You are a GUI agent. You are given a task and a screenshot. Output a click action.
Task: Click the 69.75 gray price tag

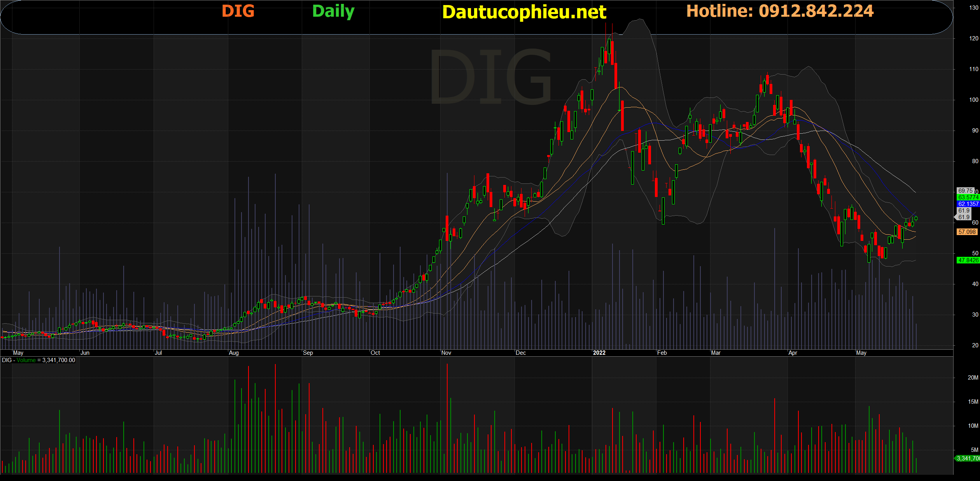click(x=965, y=191)
